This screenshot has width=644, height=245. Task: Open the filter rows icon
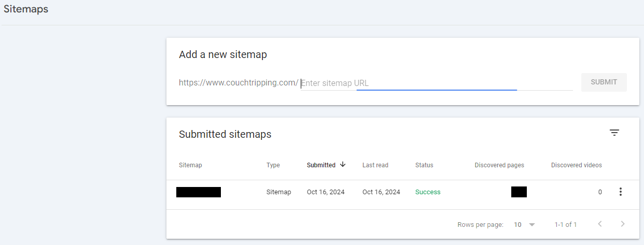point(614,133)
